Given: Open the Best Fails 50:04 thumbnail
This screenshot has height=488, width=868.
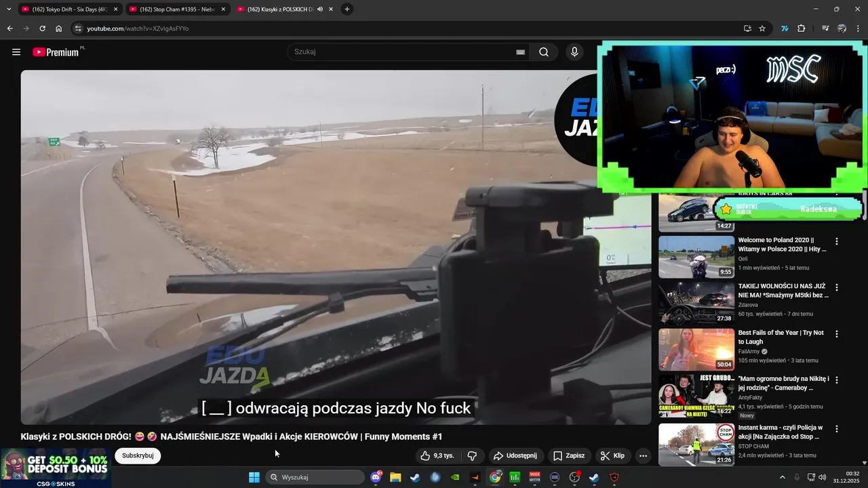Looking at the screenshot, I should (696, 350).
